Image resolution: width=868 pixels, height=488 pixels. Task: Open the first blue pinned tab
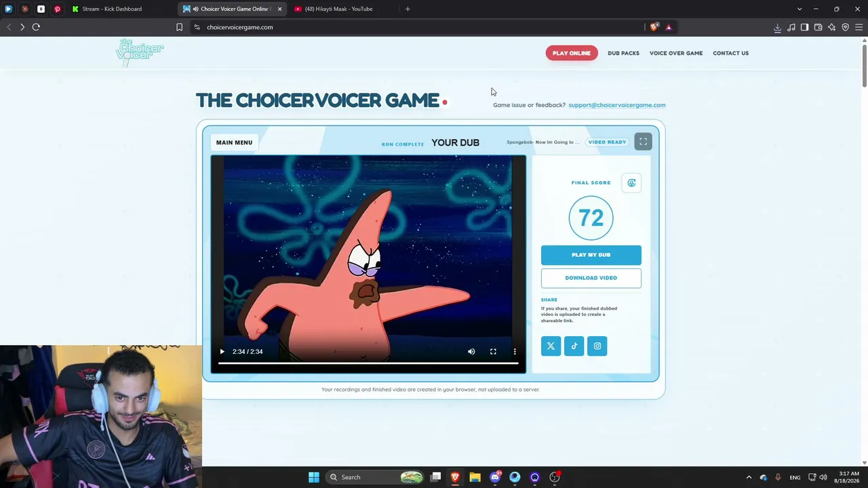[x=8, y=9]
